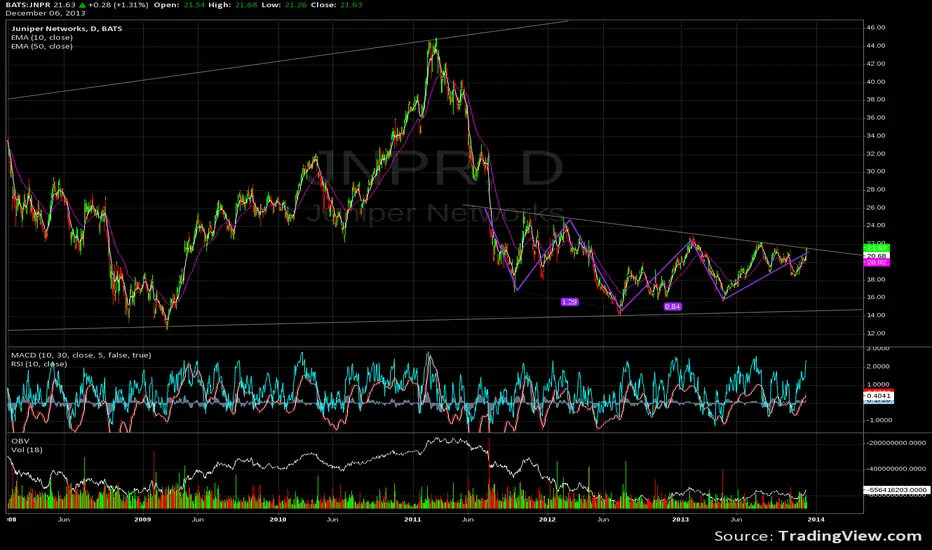
Task: Select the purple 0.84 ratio label
Action: pyautogui.click(x=672, y=307)
